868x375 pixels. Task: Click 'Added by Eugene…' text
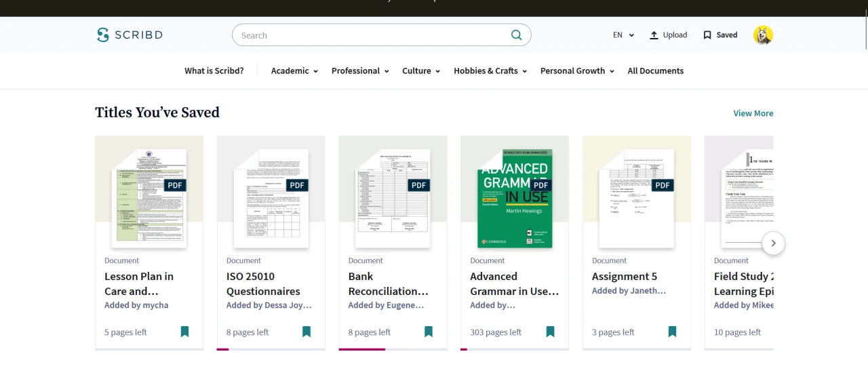coord(386,305)
